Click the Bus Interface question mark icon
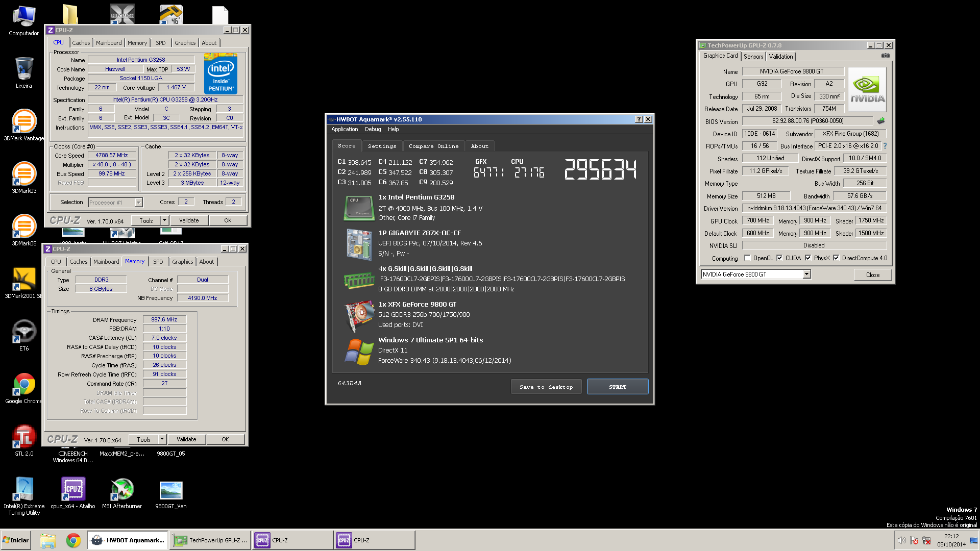980x551 pixels. [885, 146]
